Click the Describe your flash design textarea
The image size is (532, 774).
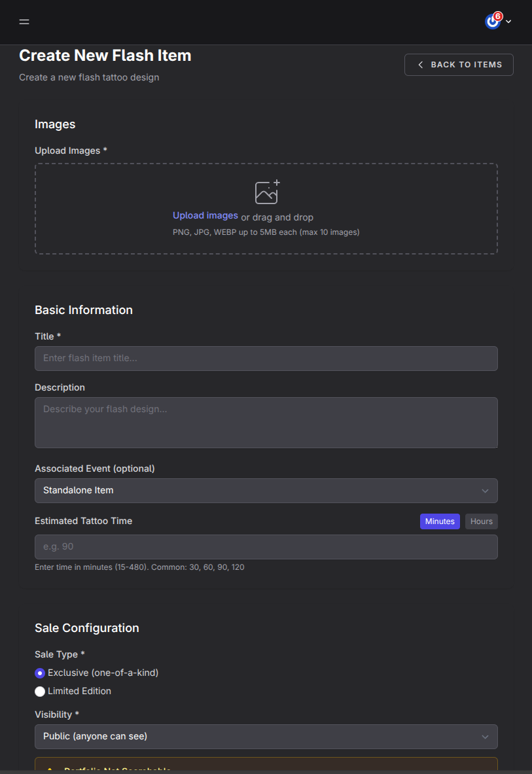pyautogui.click(x=266, y=422)
